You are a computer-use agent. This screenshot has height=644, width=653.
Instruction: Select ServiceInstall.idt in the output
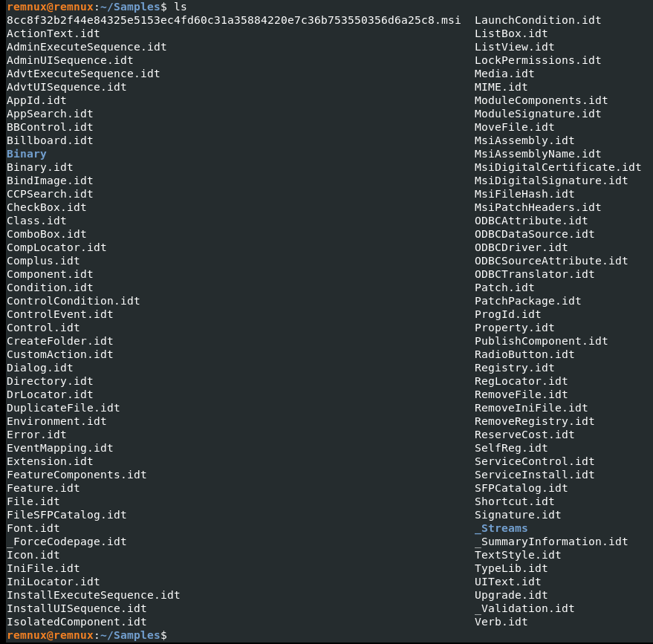(534, 475)
